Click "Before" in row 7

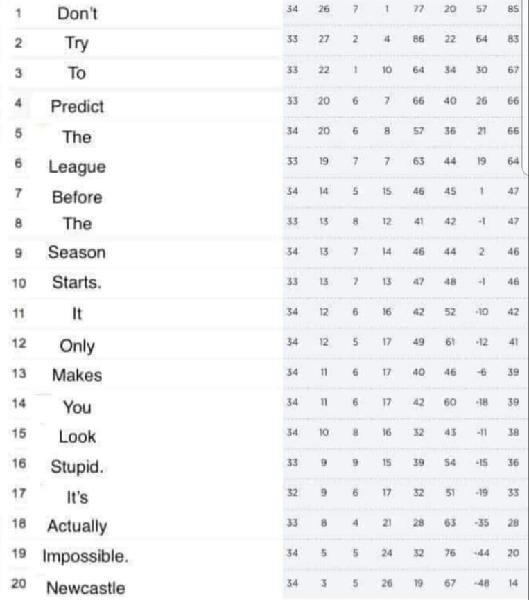coord(77,197)
